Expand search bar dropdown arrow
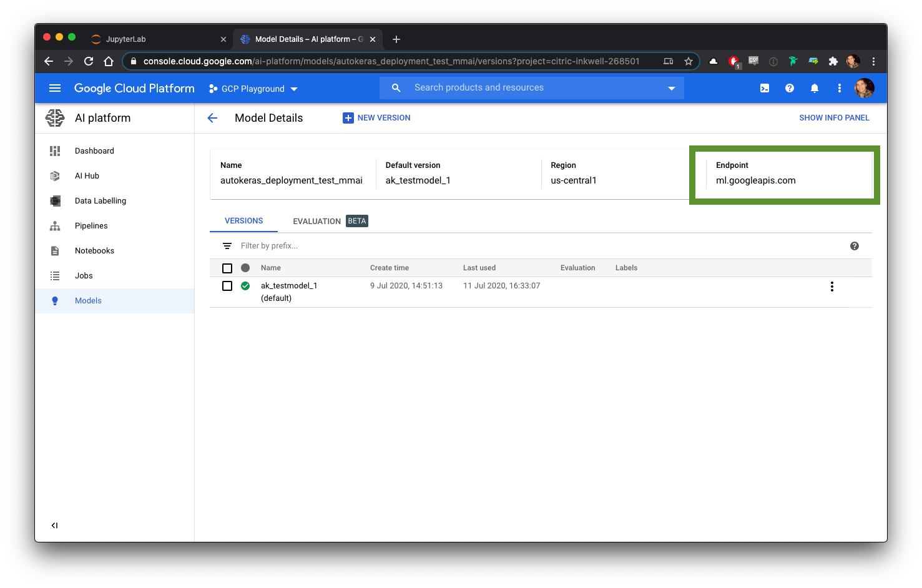The image size is (922, 588). click(x=672, y=88)
